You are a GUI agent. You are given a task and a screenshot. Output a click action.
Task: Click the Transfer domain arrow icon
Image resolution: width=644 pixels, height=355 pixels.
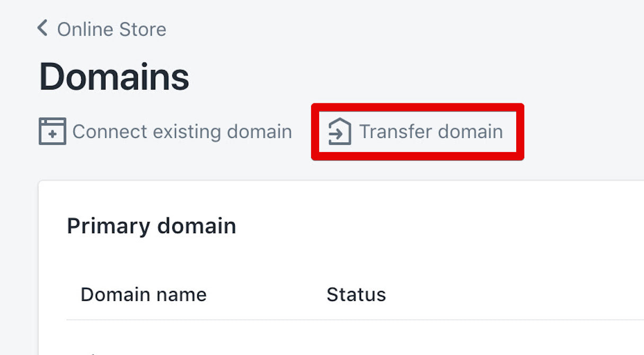339,131
